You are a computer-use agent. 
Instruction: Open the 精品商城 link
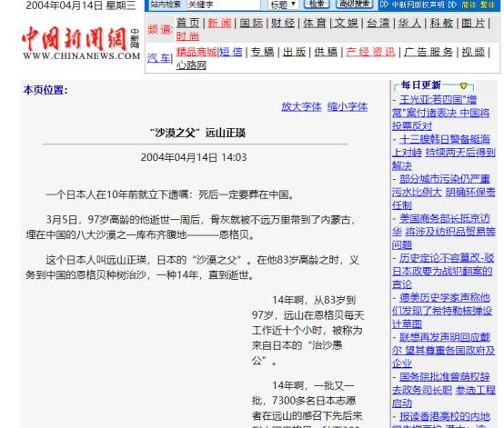(x=197, y=52)
